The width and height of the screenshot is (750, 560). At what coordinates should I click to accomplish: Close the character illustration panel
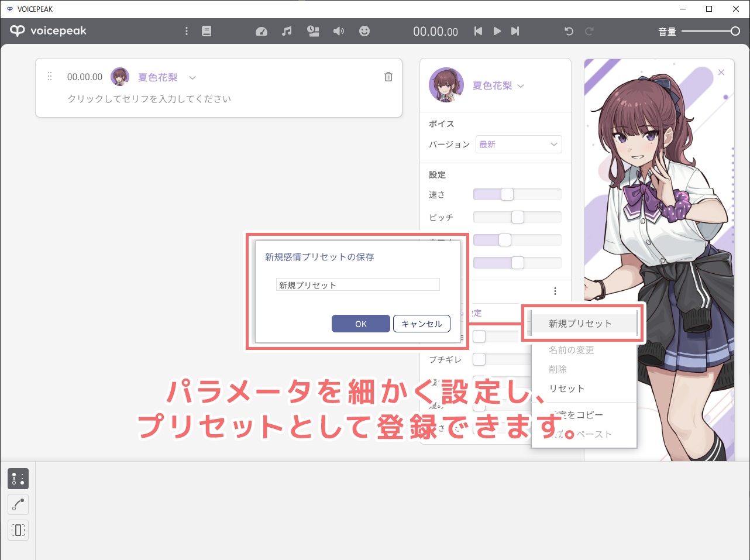(x=721, y=73)
